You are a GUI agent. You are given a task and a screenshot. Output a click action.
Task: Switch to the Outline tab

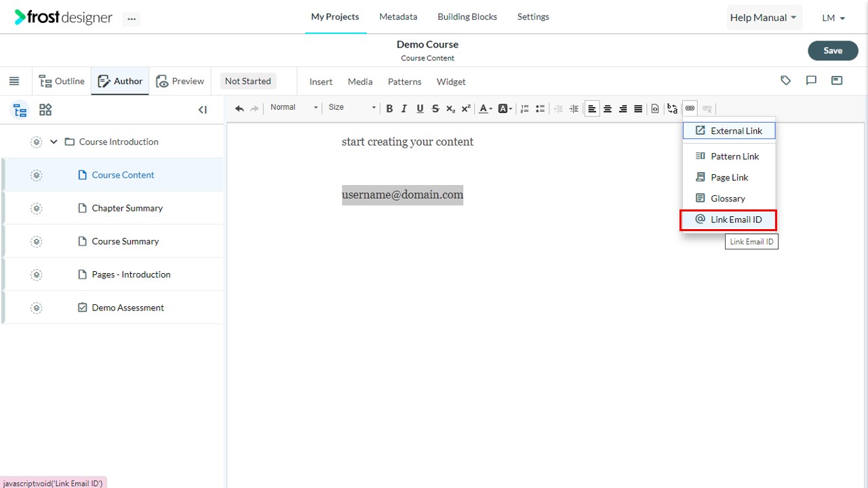pyautogui.click(x=62, y=81)
